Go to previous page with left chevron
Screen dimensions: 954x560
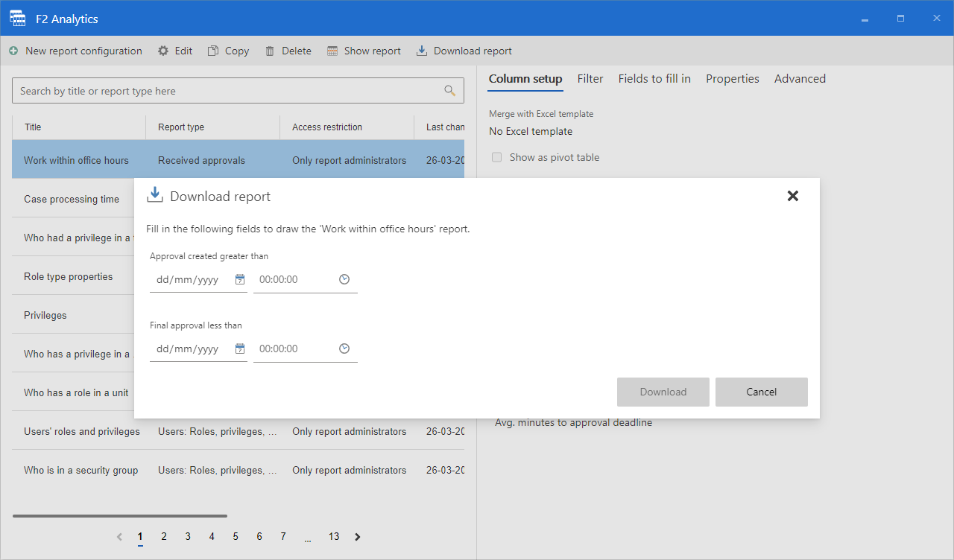[119, 537]
